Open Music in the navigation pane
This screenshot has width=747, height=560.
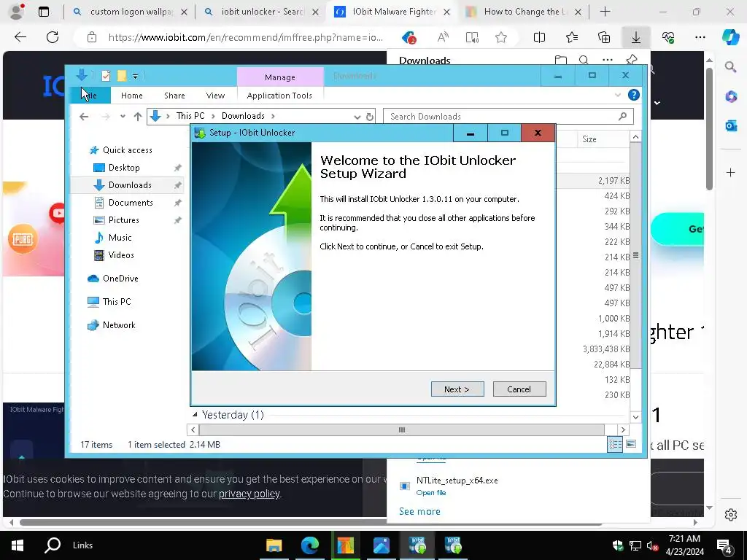120,237
